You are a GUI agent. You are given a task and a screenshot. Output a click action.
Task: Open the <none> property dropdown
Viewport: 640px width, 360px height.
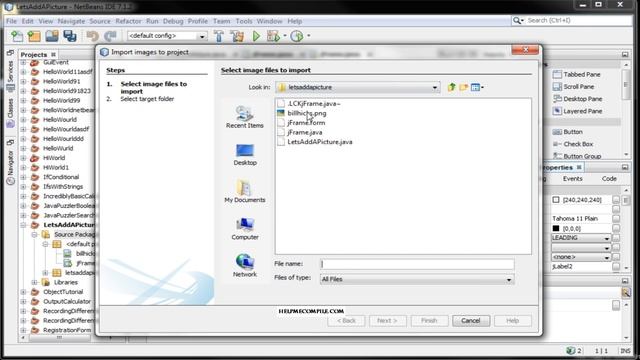[x=607, y=257]
